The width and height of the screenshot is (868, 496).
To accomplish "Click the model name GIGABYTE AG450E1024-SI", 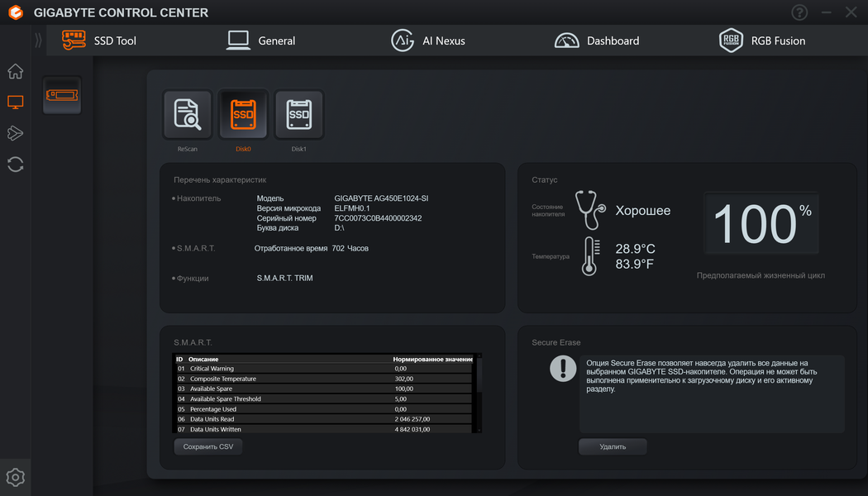I will (381, 198).
